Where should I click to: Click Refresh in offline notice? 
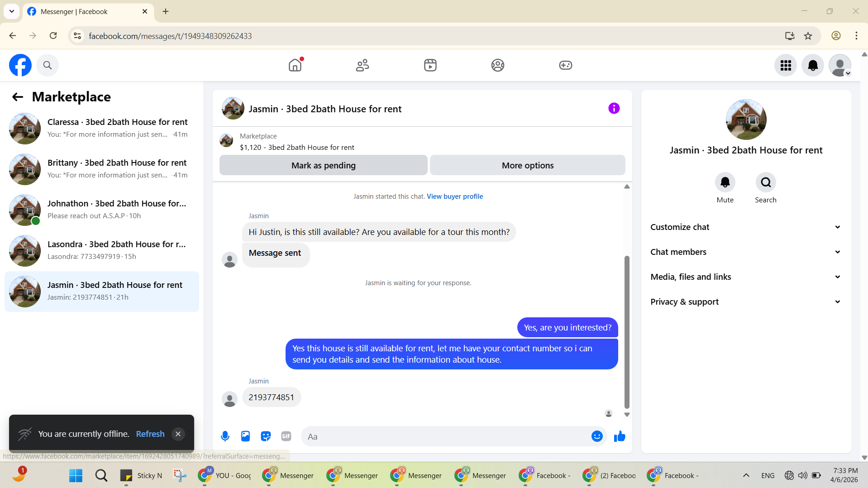(x=150, y=434)
